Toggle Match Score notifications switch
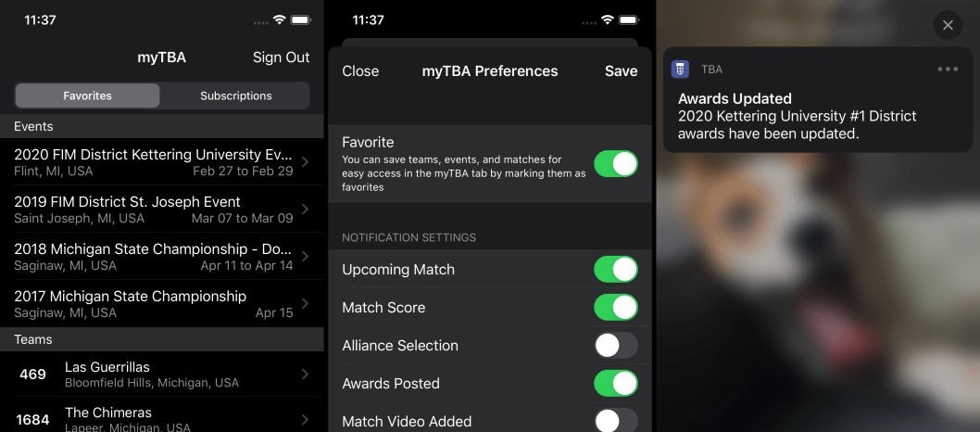 coord(616,308)
